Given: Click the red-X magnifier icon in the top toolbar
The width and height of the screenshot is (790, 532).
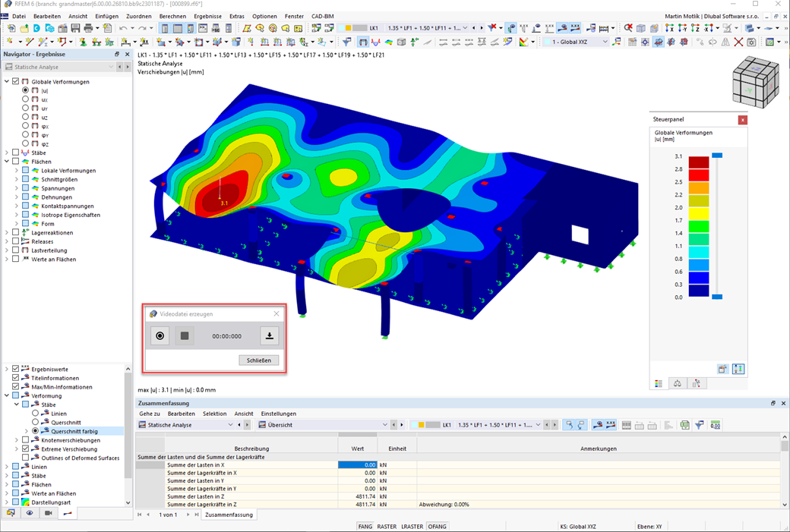Looking at the screenshot, I should tap(627, 28).
